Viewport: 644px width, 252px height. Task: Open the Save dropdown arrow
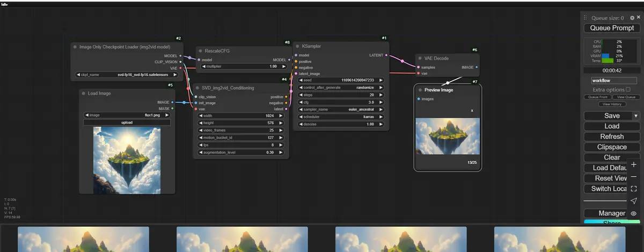[x=636, y=116]
